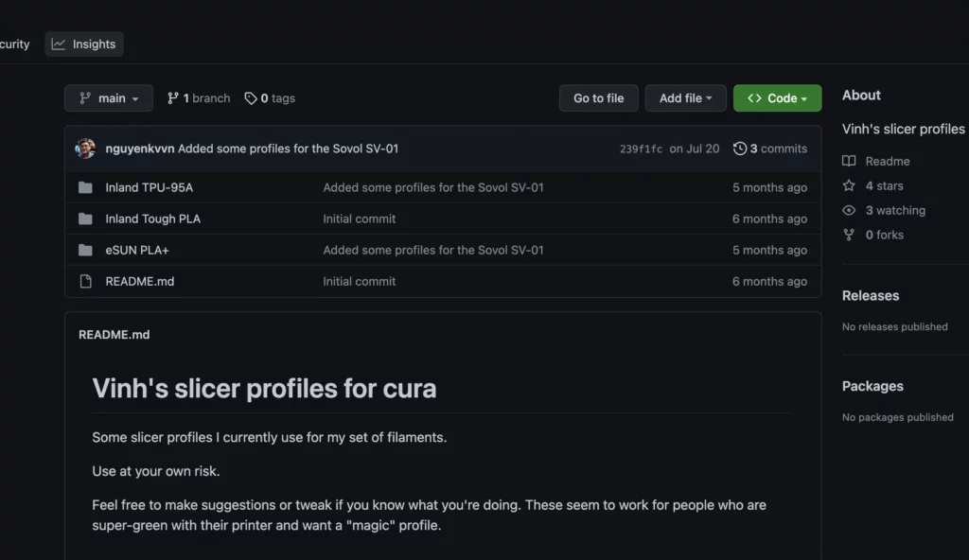Click the book icon beside Readme
Screen dimensions: 969x560
pyautogui.click(x=850, y=161)
